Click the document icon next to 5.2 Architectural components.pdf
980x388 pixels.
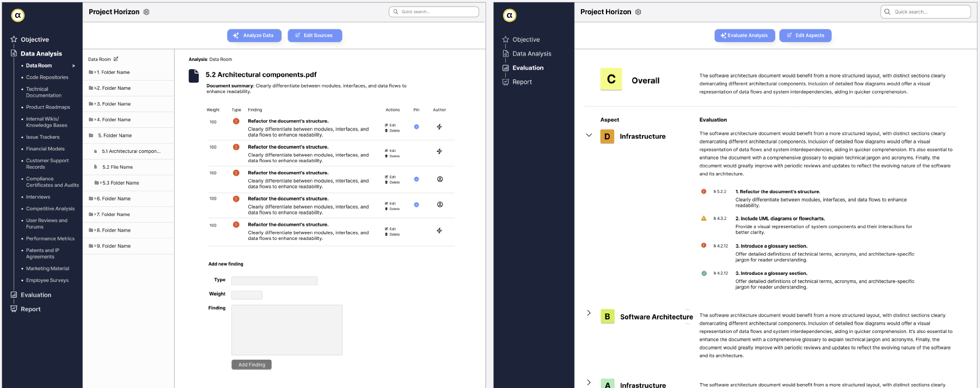[x=194, y=76]
